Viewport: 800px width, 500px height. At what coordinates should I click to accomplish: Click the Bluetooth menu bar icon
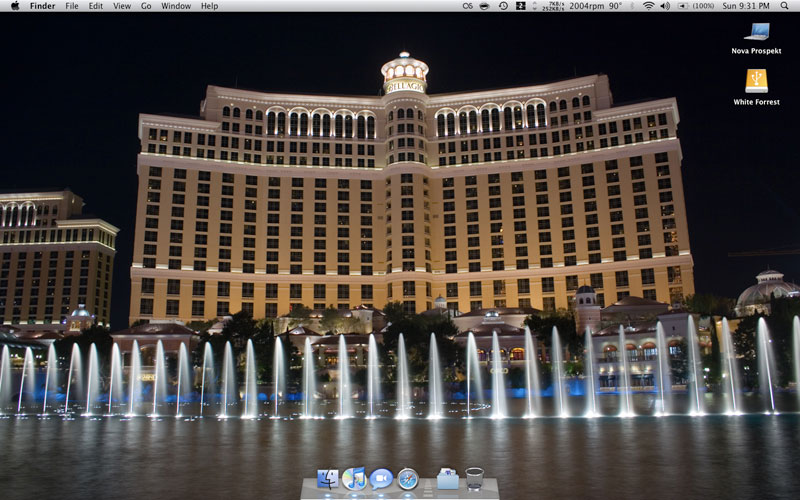[x=633, y=6]
